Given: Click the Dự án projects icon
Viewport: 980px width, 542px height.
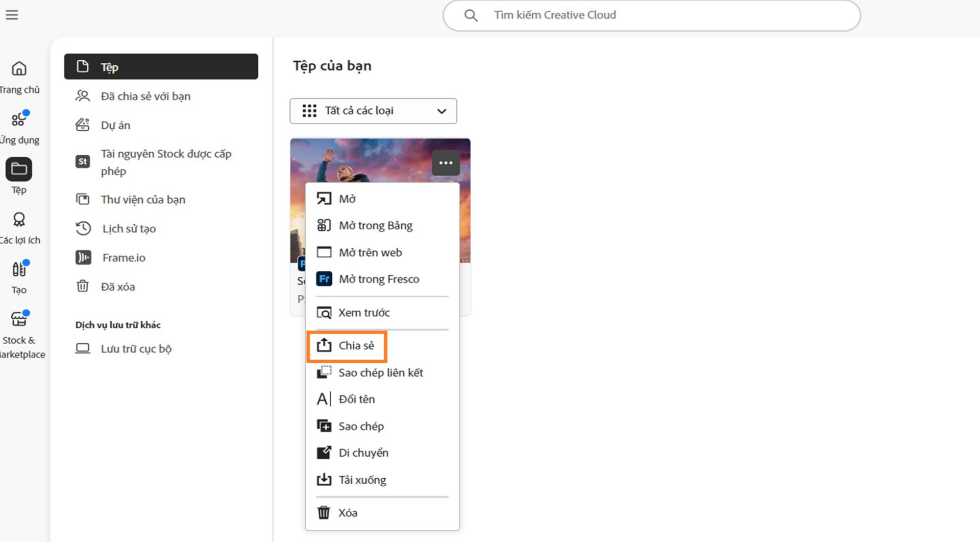Looking at the screenshot, I should coord(83,125).
